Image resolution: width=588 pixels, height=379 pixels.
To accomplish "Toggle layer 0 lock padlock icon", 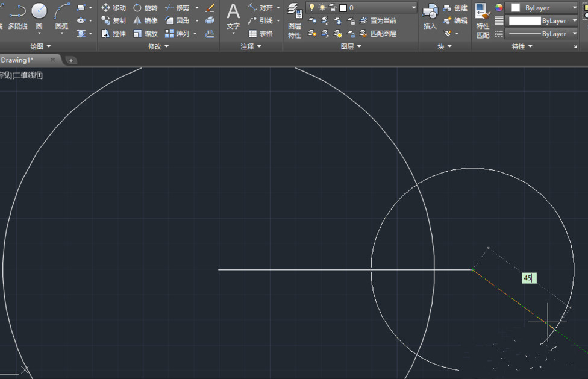I will pyautogui.click(x=333, y=7).
